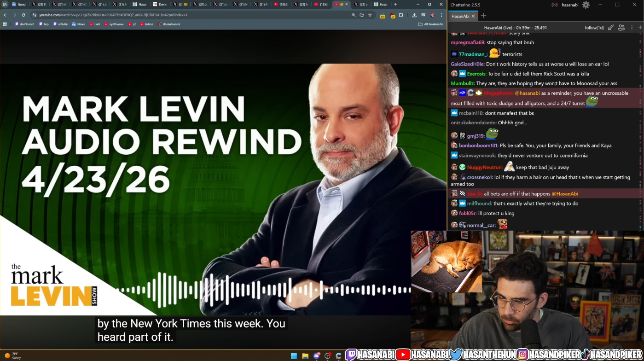
Task: Open Chatterino settings gear
Action: click(586, 5)
